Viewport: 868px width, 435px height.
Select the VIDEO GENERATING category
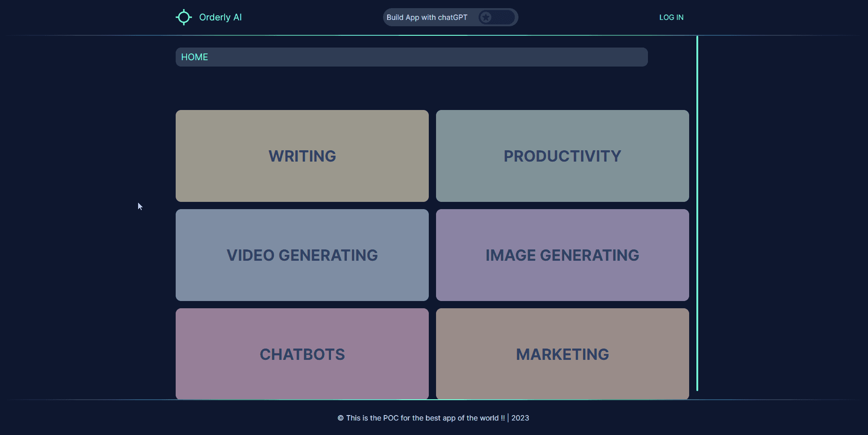[x=302, y=255]
